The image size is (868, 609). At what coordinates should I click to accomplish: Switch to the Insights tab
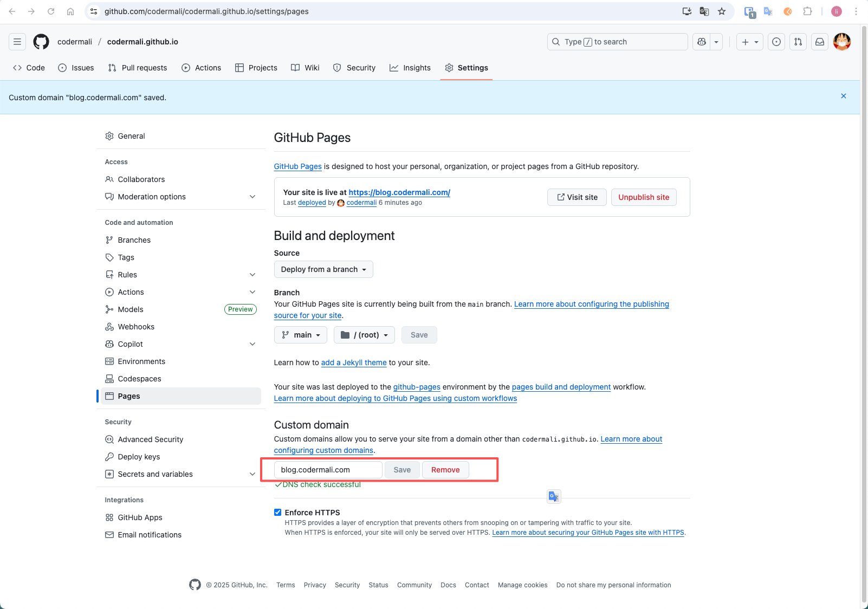410,68
